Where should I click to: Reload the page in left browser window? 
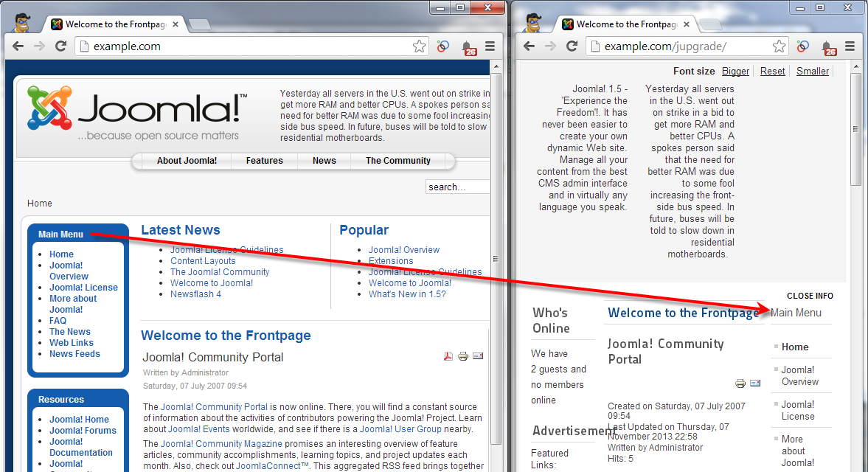60,46
